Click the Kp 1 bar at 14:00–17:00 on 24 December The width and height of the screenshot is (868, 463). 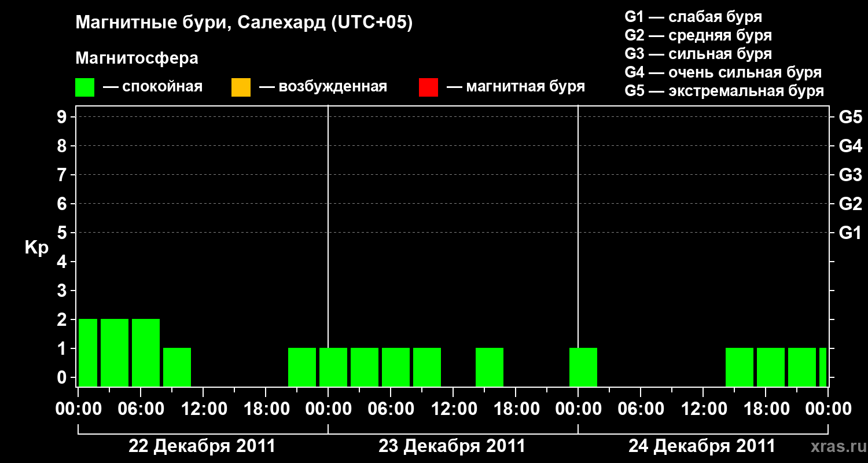pos(740,367)
